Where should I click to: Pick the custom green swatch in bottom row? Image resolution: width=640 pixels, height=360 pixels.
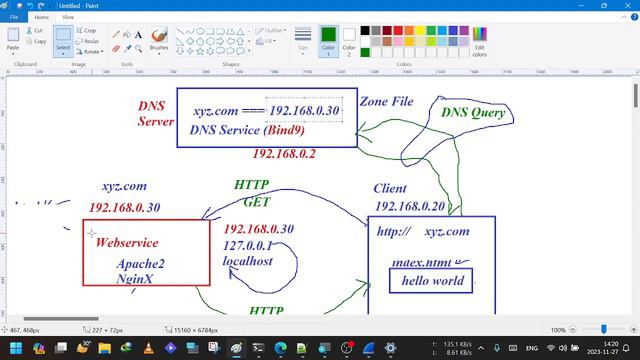(x=365, y=52)
